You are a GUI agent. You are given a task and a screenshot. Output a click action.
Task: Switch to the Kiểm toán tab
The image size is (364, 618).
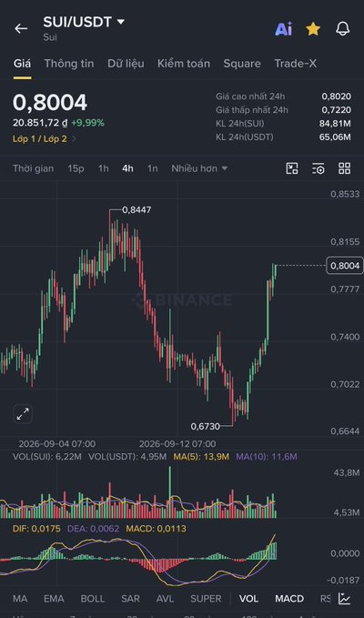coord(184,64)
